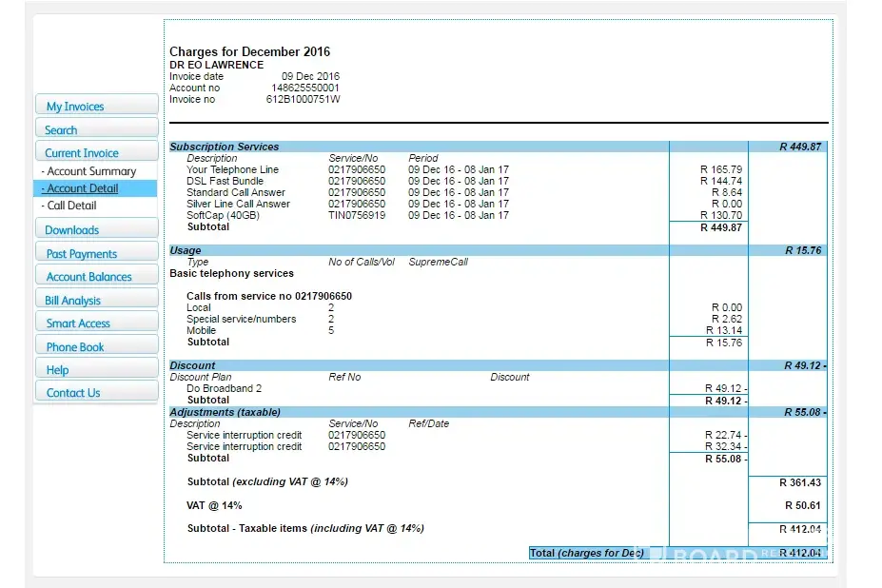Click the Bill Analysis button
The height and width of the screenshot is (588, 882).
pyautogui.click(x=95, y=300)
